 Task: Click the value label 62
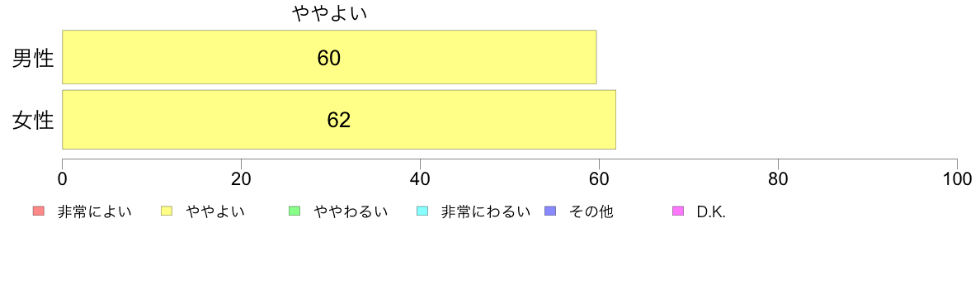tap(339, 120)
